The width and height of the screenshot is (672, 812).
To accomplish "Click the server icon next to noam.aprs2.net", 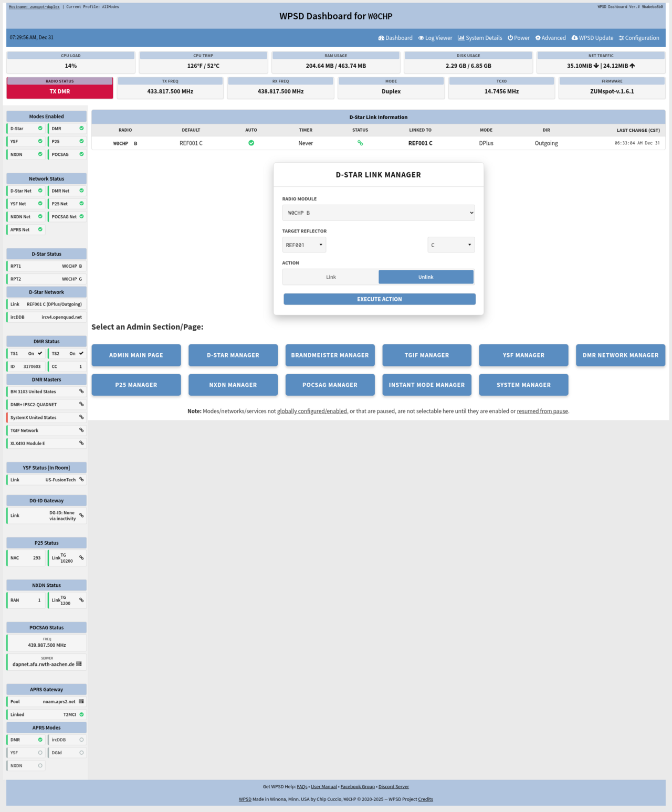I will [x=81, y=701].
